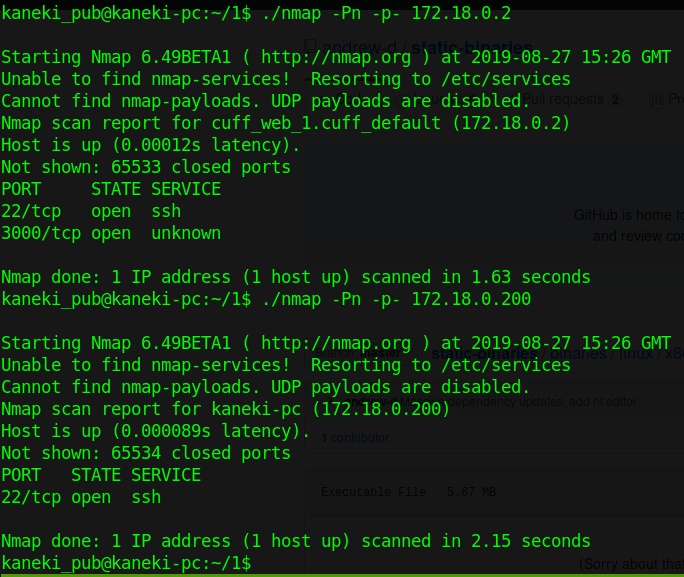Image resolution: width=684 pixels, height=577 pixels.
Task: Click the second nmap command targeting 172.18.0.200
Action: click(394, 299)
